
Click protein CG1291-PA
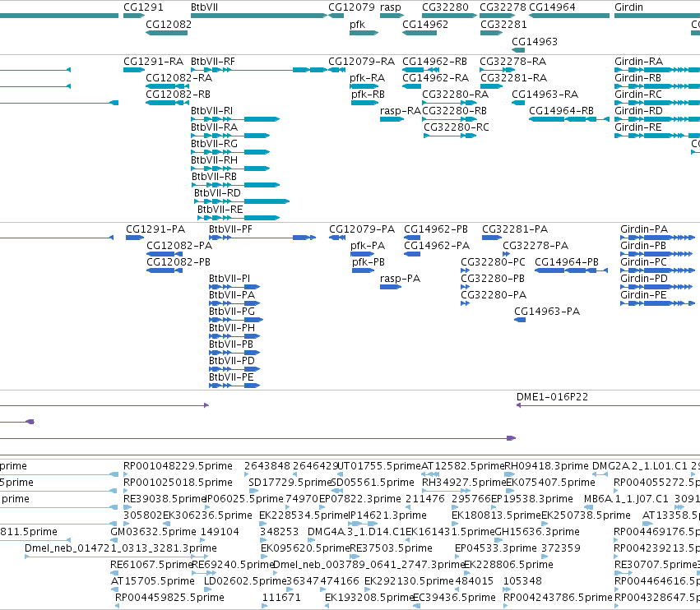[135, 238]
